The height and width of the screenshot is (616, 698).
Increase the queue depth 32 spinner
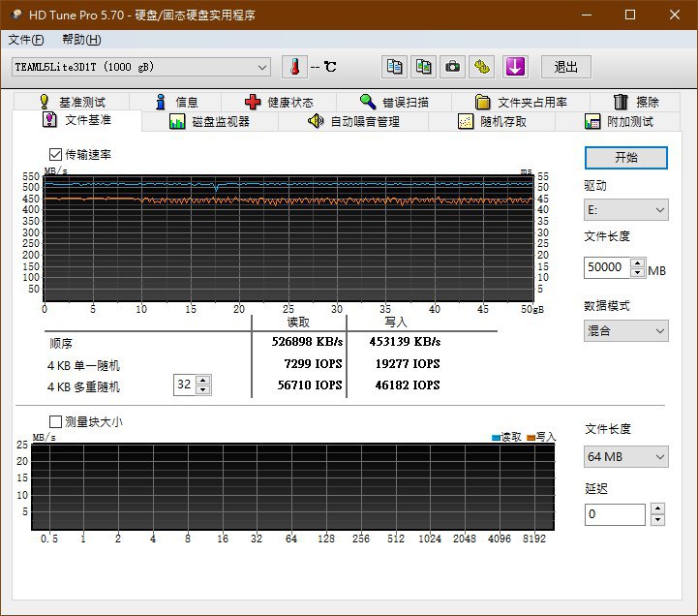[203, 380]
